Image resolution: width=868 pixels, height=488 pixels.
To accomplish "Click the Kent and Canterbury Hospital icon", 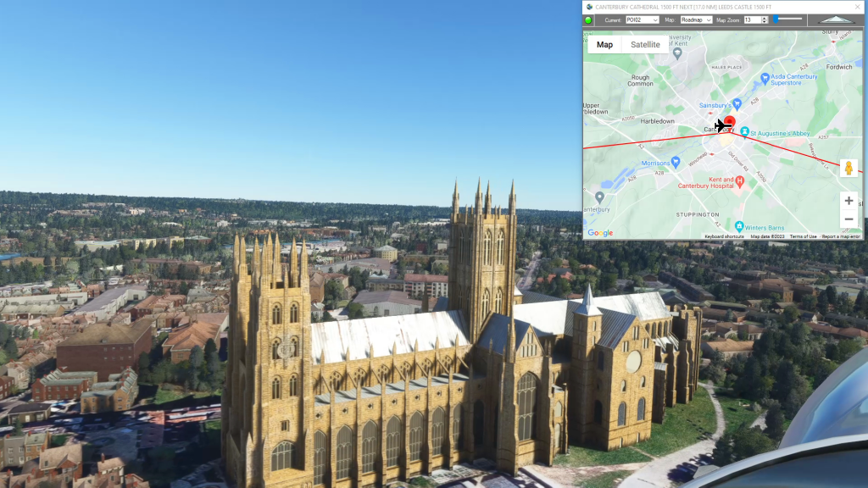I will (739, 180).
